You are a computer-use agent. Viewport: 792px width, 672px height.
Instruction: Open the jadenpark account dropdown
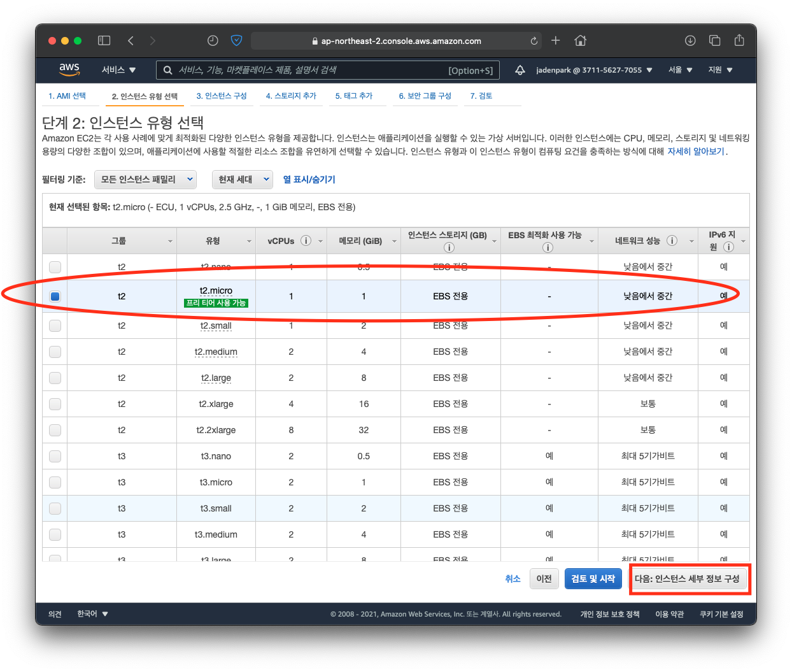(594, 70)
